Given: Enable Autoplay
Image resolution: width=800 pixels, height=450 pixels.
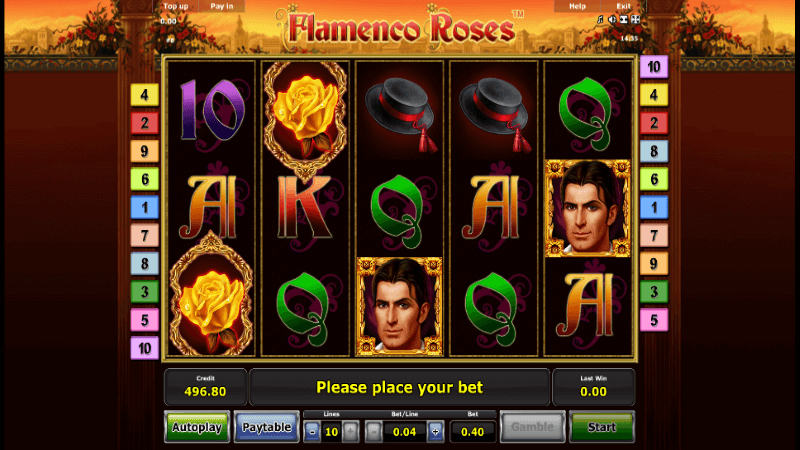Looking at the screenshot, I should [197, 427].
